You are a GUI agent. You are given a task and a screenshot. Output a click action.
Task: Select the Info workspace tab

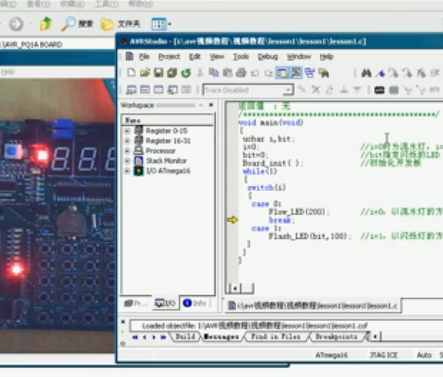click(196, 303)
